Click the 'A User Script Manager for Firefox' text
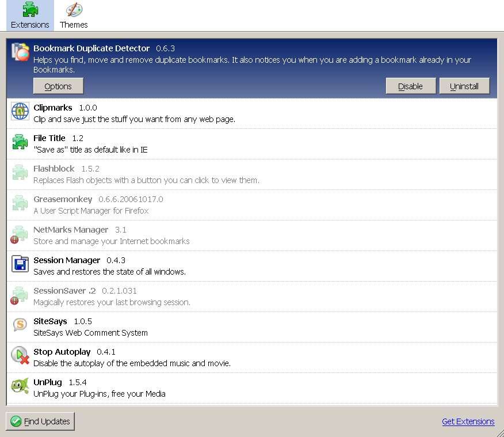This screenshot has width=504, height=437. point(91,211)
